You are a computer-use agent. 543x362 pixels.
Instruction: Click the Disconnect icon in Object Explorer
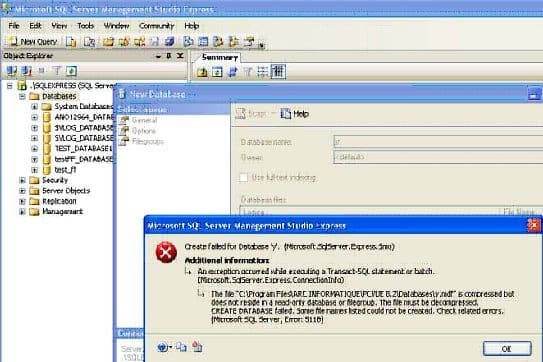(x=26, y=71)
